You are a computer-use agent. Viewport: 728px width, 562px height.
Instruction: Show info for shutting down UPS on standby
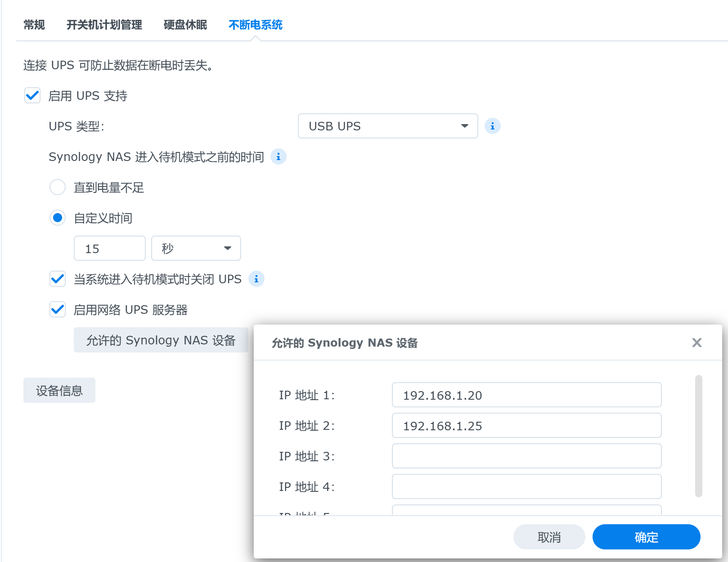coord(256,279)
